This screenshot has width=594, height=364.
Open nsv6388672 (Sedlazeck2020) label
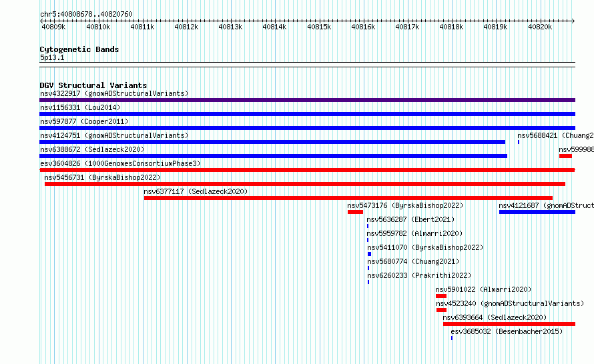click(92, 149)
